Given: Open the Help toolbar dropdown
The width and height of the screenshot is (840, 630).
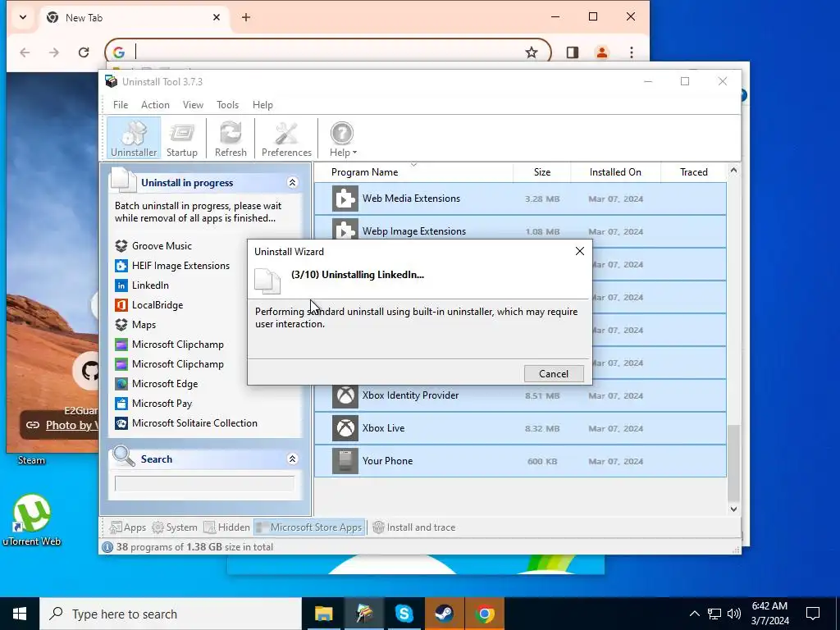Looking at the screenshot, I should click(x=343, y=138).
